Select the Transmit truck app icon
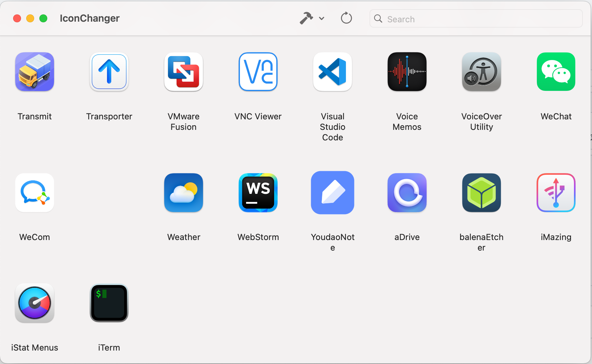592x364 pixels. click(34, 71)
